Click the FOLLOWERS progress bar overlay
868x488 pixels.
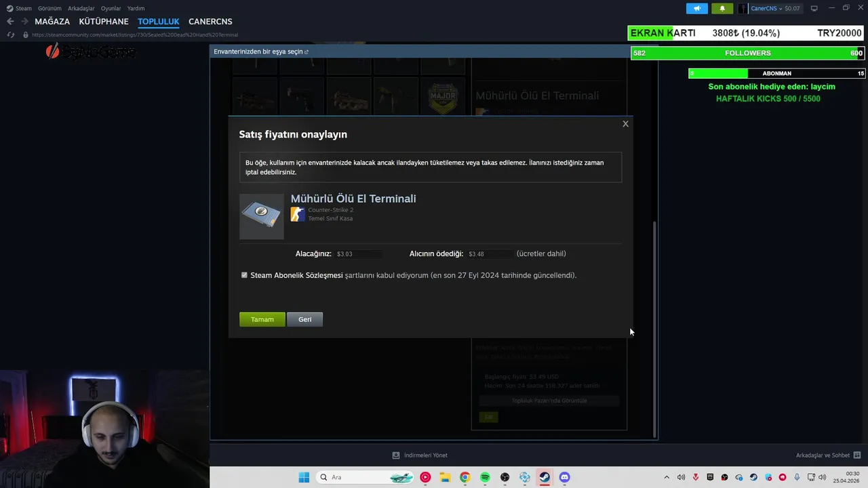(x=747, y=53)
